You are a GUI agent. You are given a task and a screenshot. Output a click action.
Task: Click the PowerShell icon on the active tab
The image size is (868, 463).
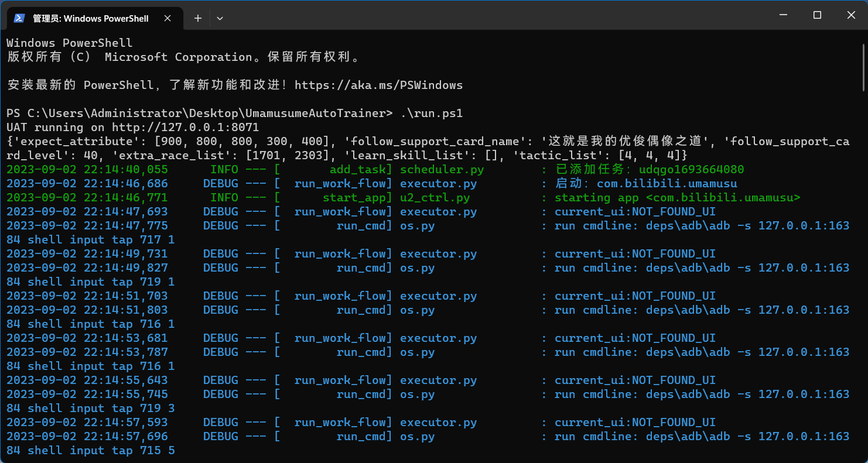pos(19,18)
